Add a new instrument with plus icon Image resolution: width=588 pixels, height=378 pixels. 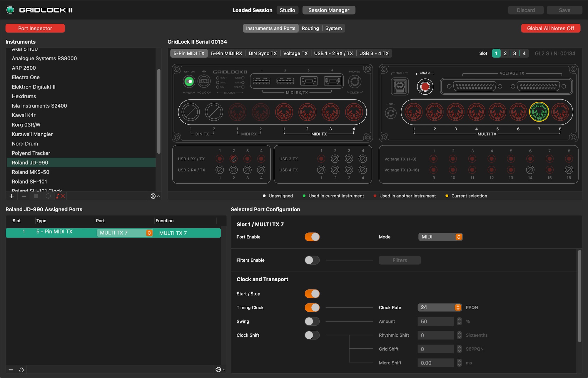[x=11, y=196]
